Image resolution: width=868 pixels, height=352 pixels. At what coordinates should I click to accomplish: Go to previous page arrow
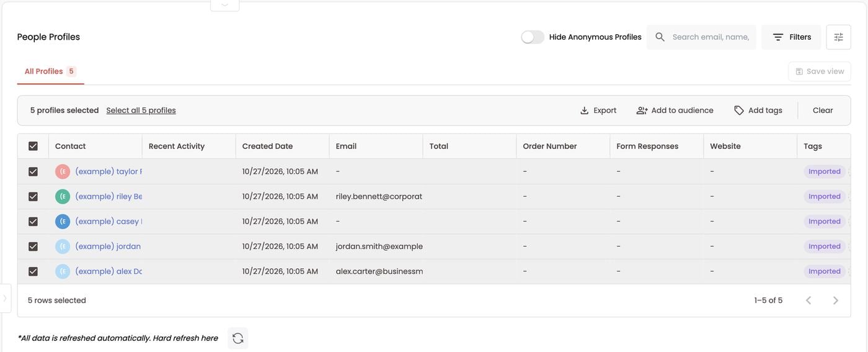point(808,300)
